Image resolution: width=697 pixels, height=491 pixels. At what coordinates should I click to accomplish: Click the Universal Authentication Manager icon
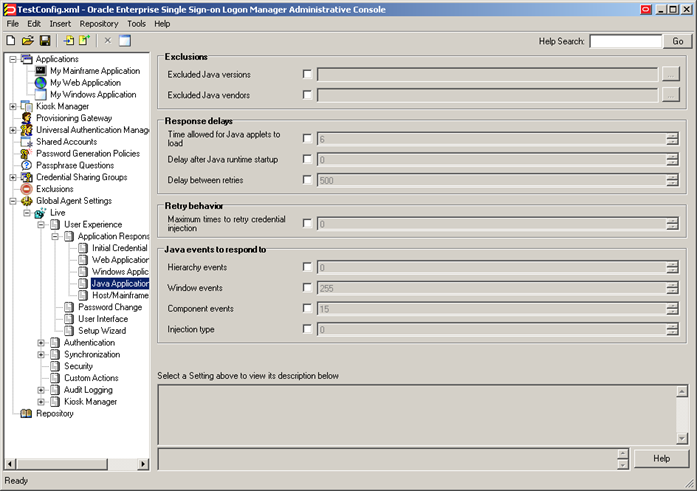pyautogui.click(x=27, y=130)
